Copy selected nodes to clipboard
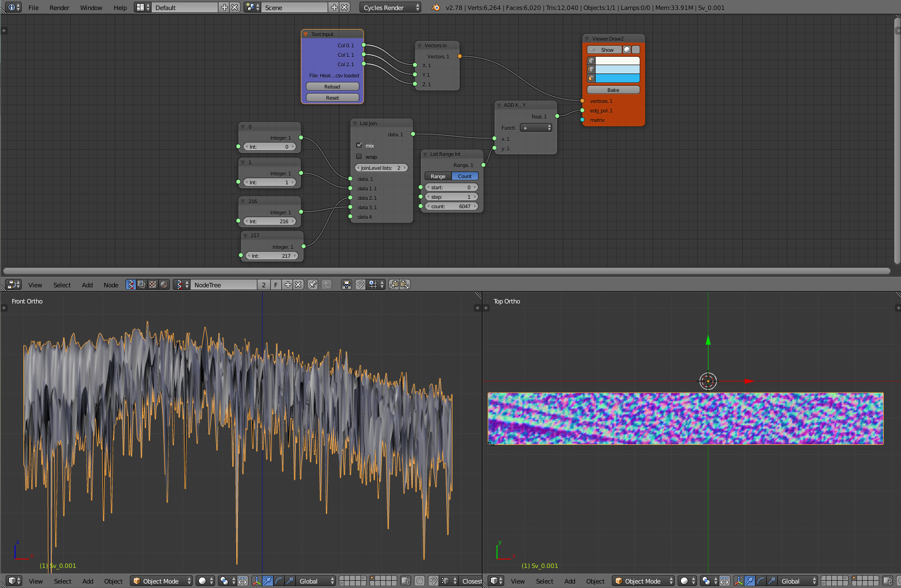This screenshot has width=901, height=588. tap(394, 285)
